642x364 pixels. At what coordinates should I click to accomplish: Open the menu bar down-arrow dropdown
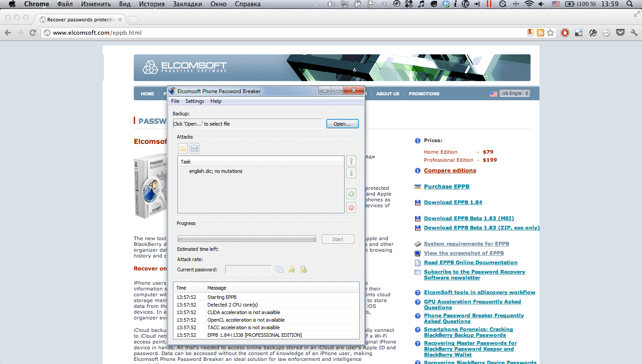(384, 4)
